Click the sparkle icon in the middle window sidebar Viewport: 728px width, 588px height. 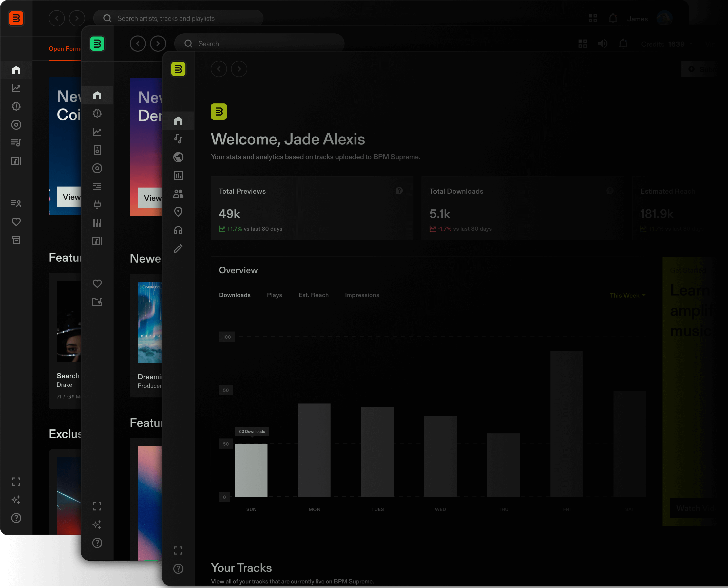coord(97,525)
